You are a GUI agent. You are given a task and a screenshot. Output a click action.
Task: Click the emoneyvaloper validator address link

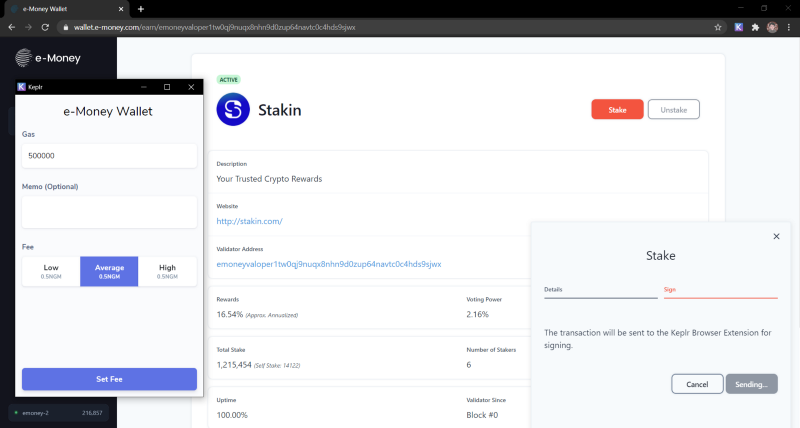pos(329,264)
